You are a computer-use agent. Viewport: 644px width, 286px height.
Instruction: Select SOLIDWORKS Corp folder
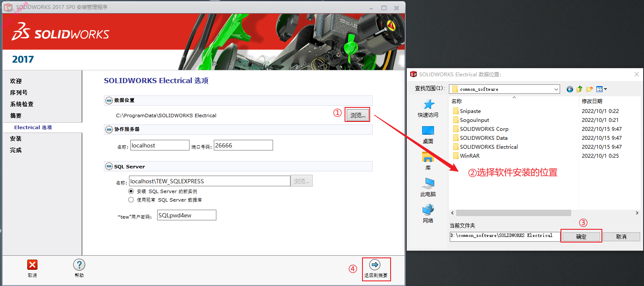click(484, 129)
